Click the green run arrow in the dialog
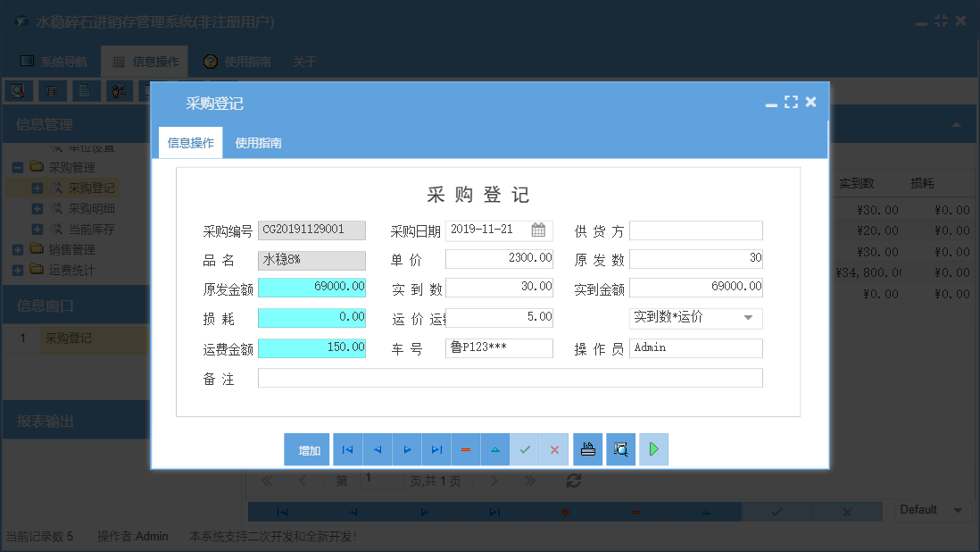The image size is (980, 552). pos(653,449)
